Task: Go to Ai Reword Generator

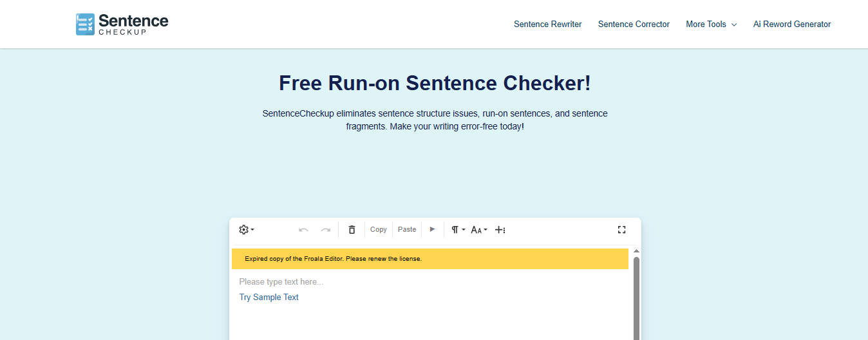Action: tap(792, 24)
